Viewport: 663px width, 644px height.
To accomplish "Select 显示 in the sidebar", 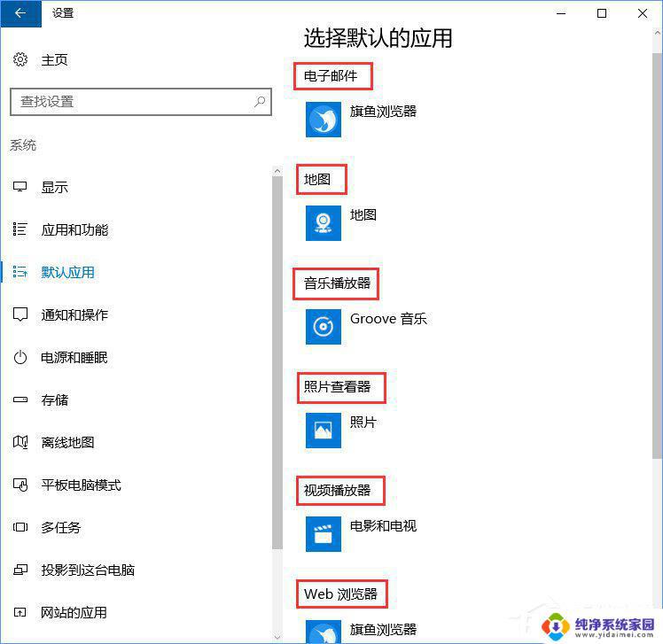I will tap(54, 188).
